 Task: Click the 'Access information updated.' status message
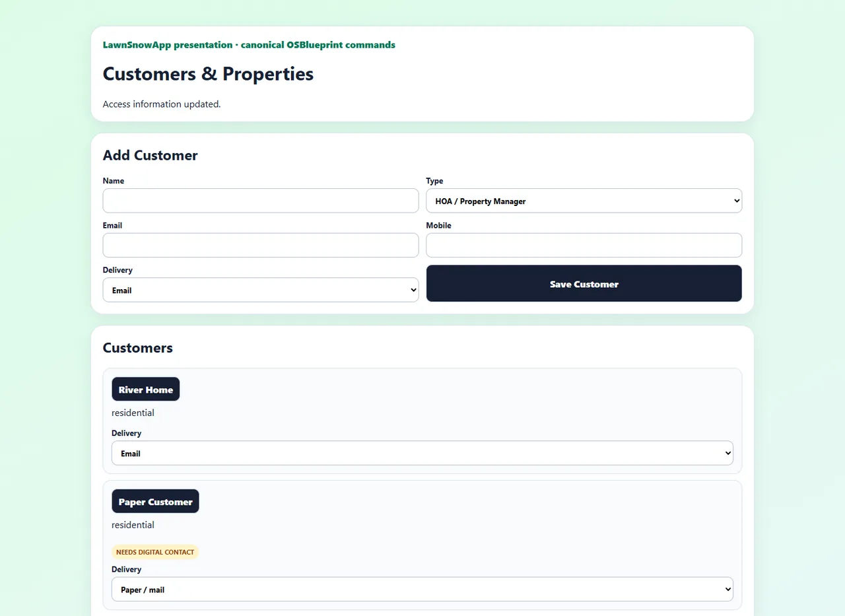point(162,104)
